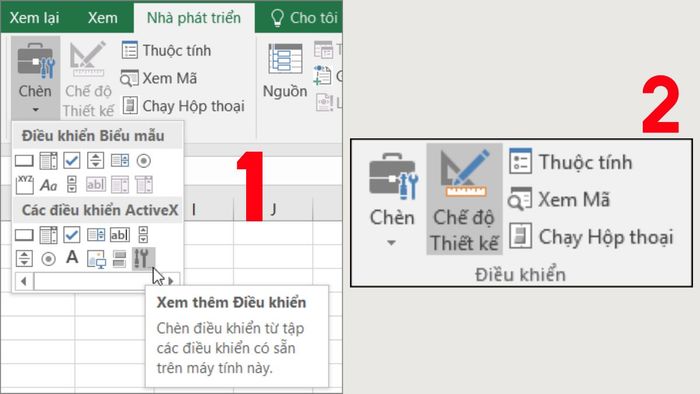
Task: Click Chạy Hộp thoại in enlarged Điều khiển panel
Action: [x=591, y=236]
